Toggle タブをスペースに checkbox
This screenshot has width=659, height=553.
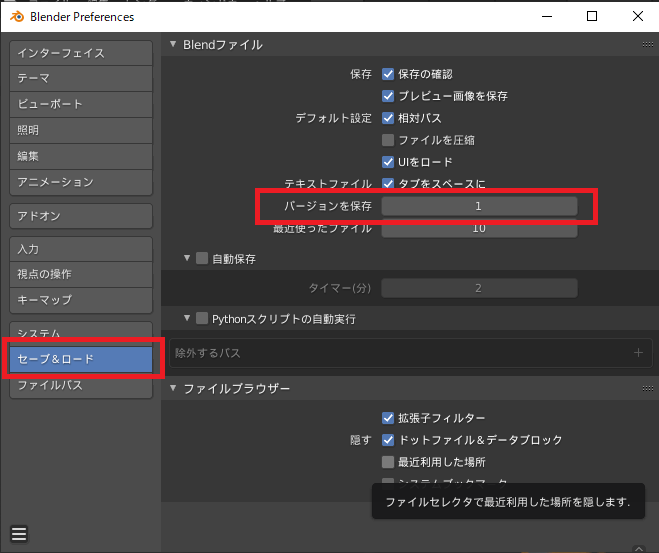(x=388, y=183)
